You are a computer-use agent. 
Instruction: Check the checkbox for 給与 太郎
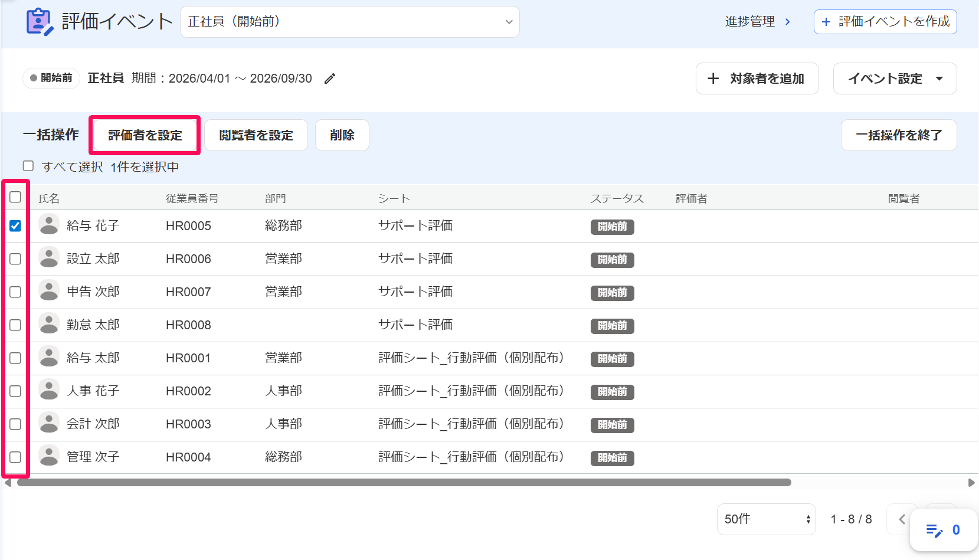point(15,358)
